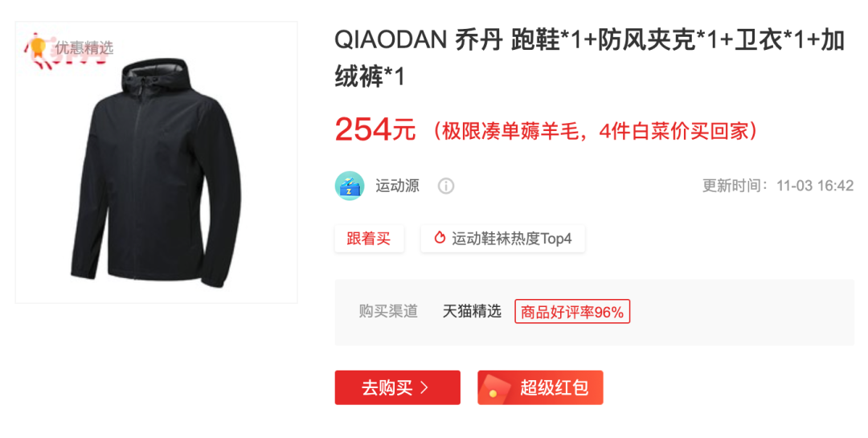Click the 商品好评率96% badge
The width and height of the screenshot is (868, 438).
[572, 312]
